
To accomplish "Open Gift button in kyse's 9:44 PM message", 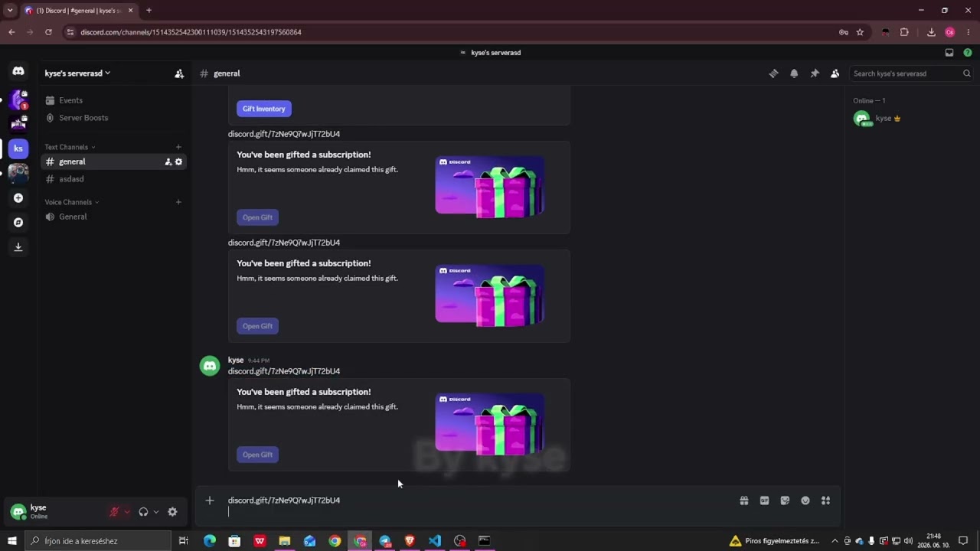I will 257,455.
